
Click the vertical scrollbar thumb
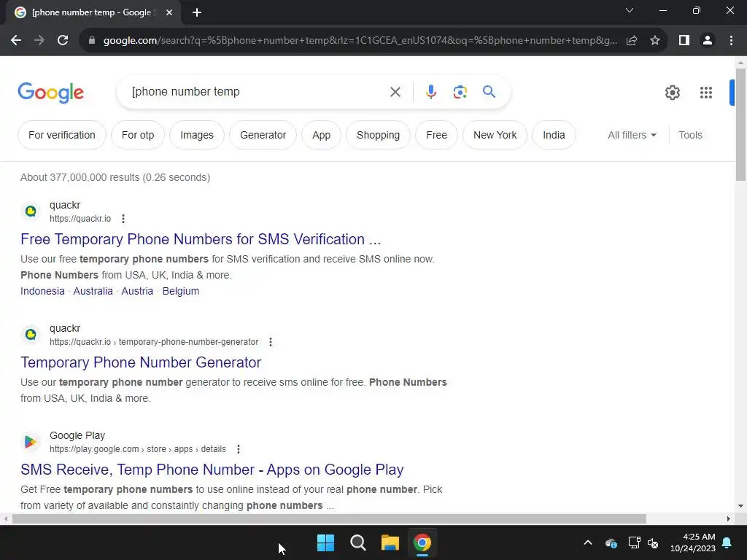(x=740, y=125)
